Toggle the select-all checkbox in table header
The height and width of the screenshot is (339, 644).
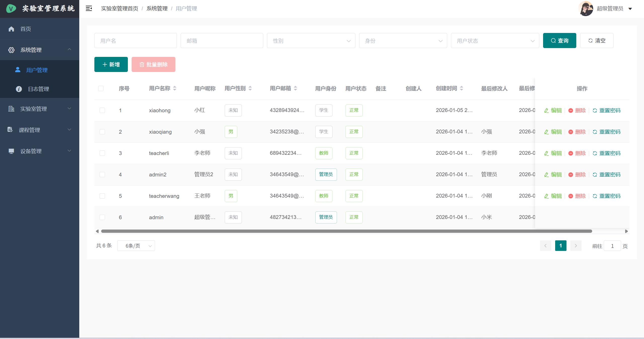pyautogui.click(x=101, y=88)
